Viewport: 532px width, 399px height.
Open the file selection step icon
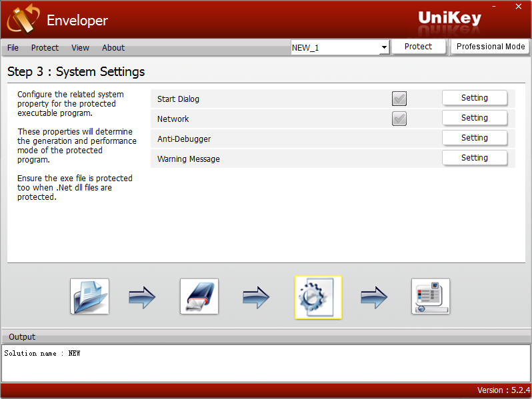89,296
